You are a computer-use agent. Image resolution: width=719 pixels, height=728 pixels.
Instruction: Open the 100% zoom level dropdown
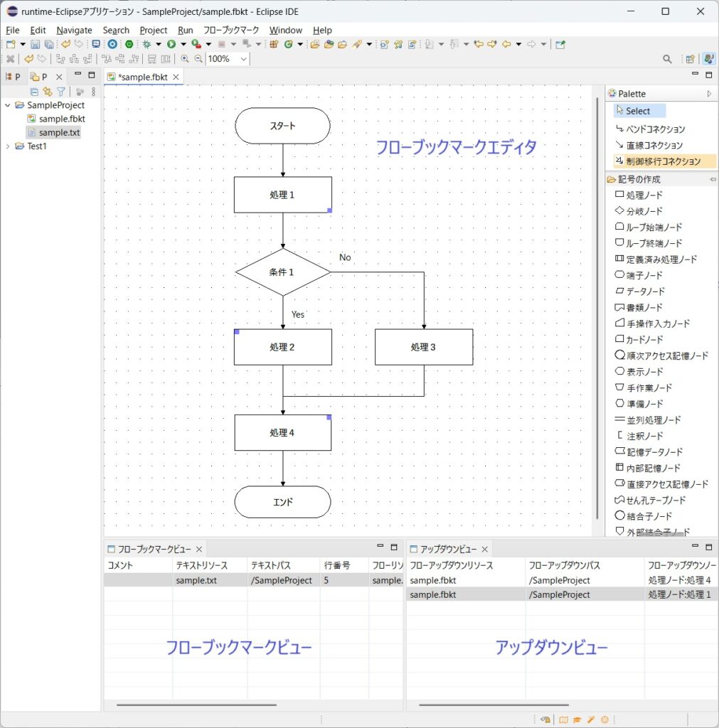coord(243,59)
